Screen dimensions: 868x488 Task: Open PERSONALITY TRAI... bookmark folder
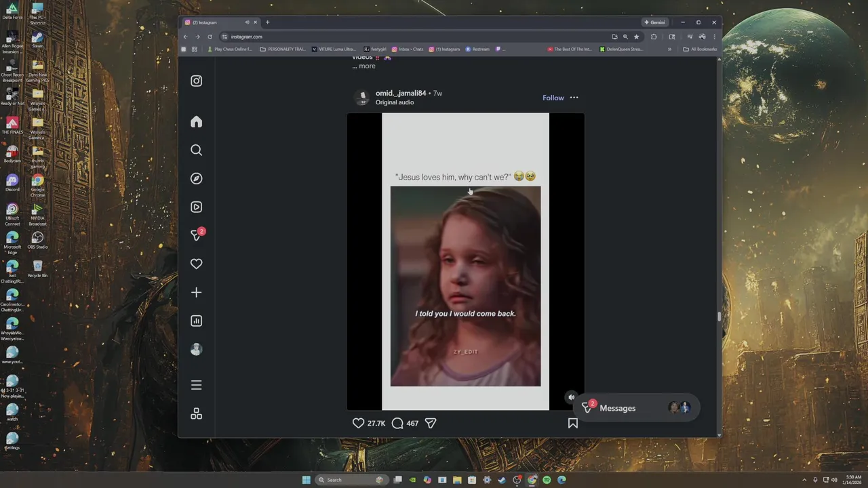point(283,49)
